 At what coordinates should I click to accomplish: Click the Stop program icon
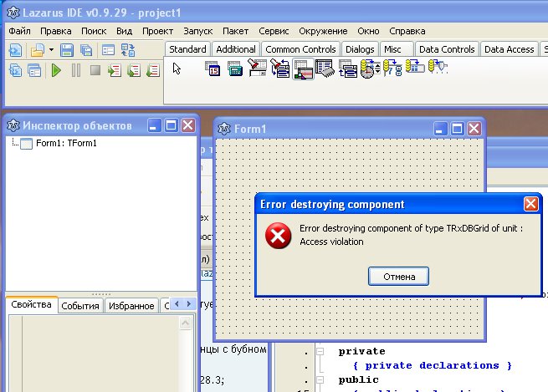coord(95,70)
